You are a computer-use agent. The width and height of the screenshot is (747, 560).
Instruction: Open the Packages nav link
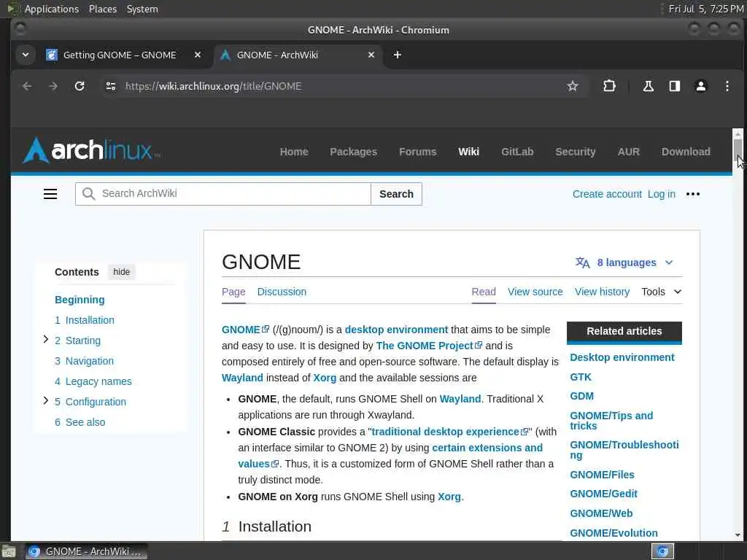click(x=354, y=152)
